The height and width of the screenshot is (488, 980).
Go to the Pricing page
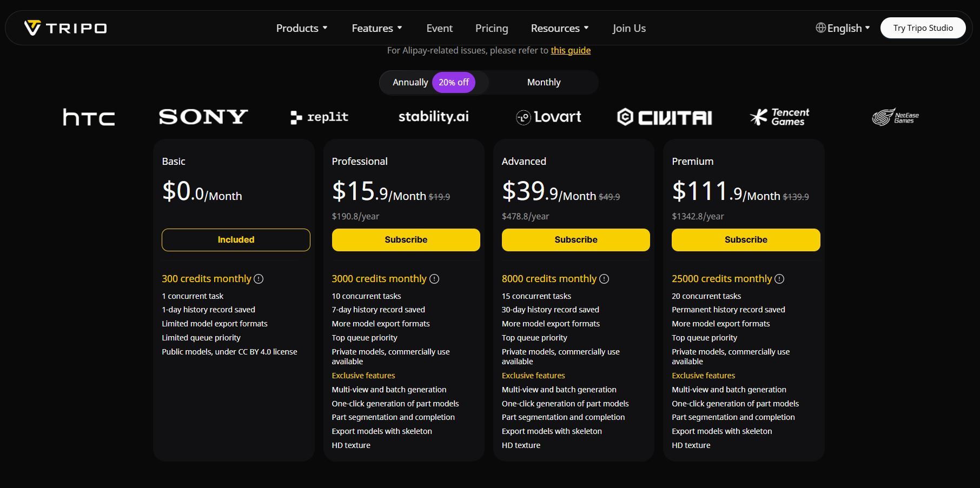(492, 28)
